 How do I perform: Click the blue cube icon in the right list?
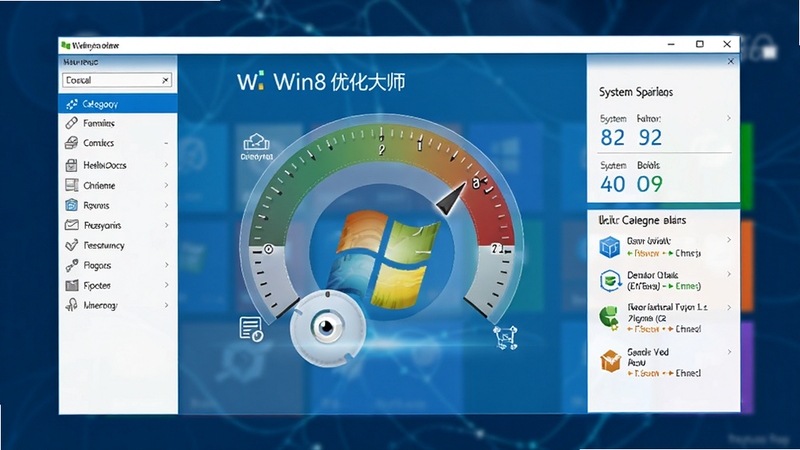tap(609, 247)
